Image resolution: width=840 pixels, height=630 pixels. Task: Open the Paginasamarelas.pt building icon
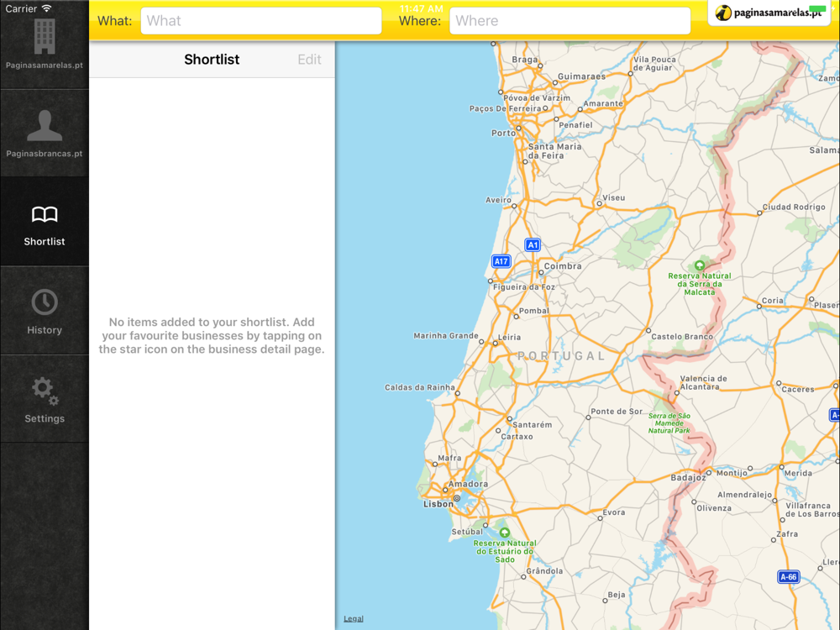(45, 36)
